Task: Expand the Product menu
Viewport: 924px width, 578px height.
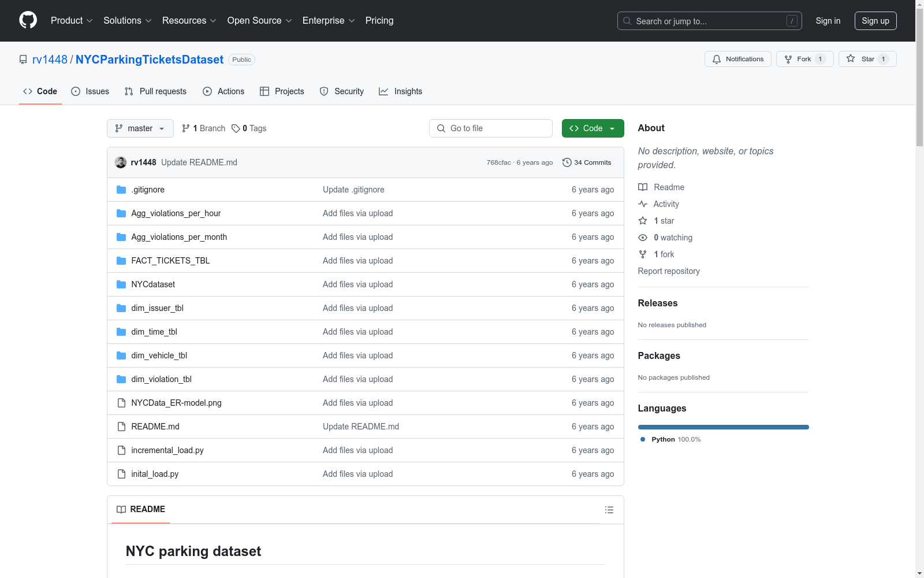Action: tap(72, 20)
